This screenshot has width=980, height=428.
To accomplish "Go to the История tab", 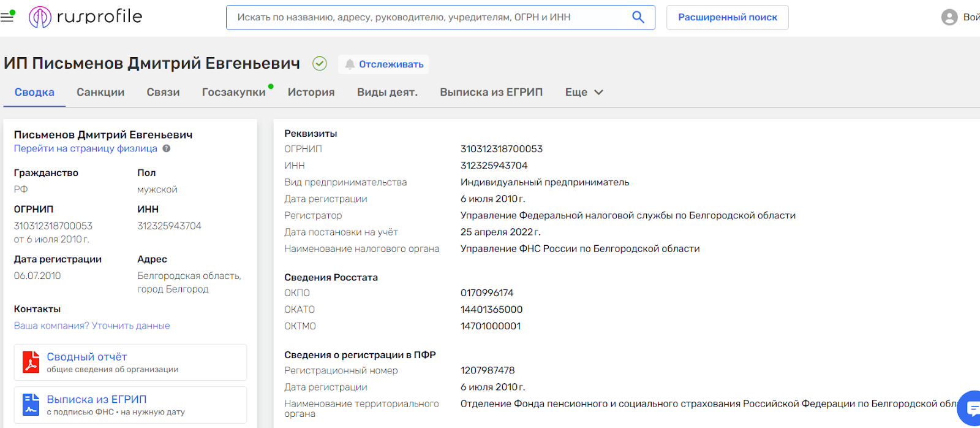I will pos(311,92).
